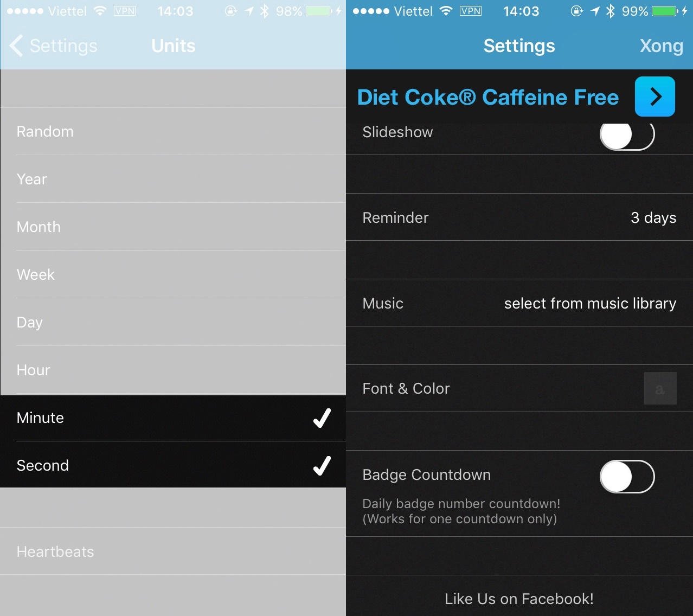Viewport: 693px width, 616px height.
Task: Open Like Us on Facebook link
Action: pos(519,599)
